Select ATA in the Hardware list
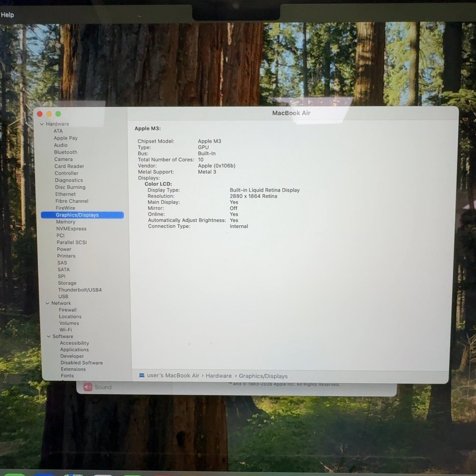 (58, 131)
